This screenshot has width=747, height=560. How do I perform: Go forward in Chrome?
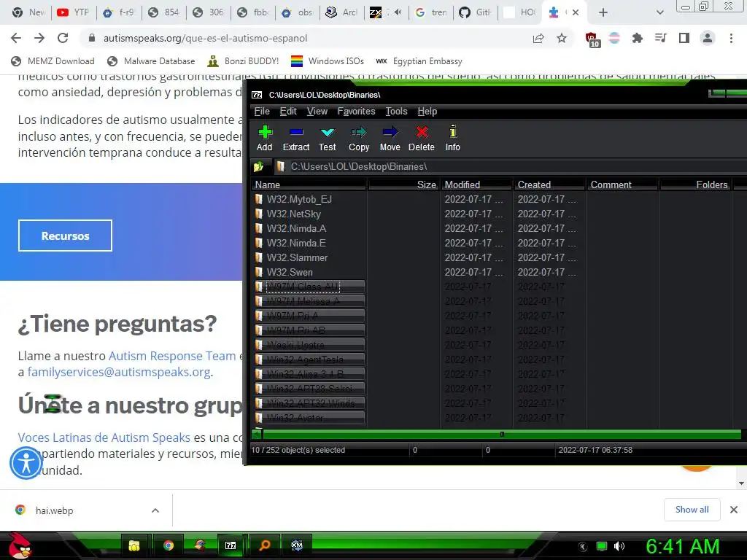click(39, 38)
